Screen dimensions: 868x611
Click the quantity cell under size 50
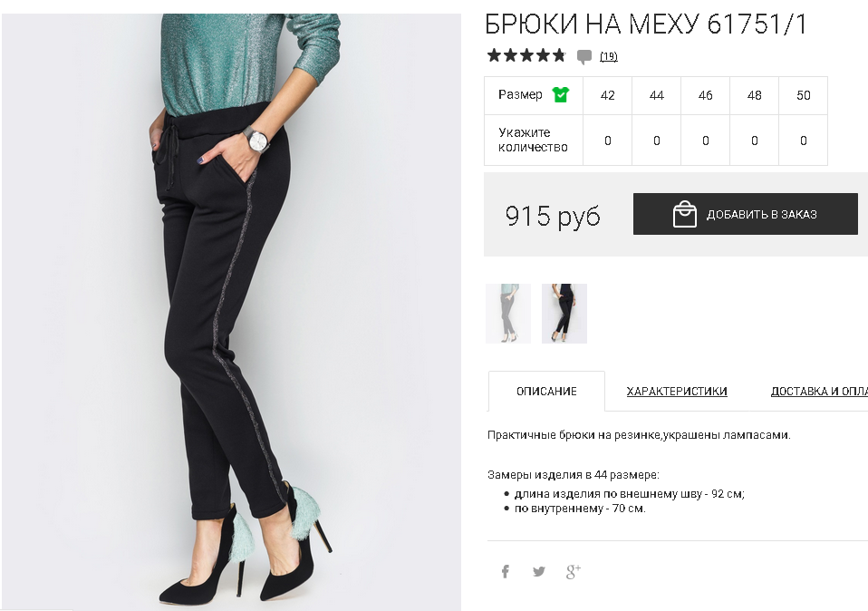point(804,141)
